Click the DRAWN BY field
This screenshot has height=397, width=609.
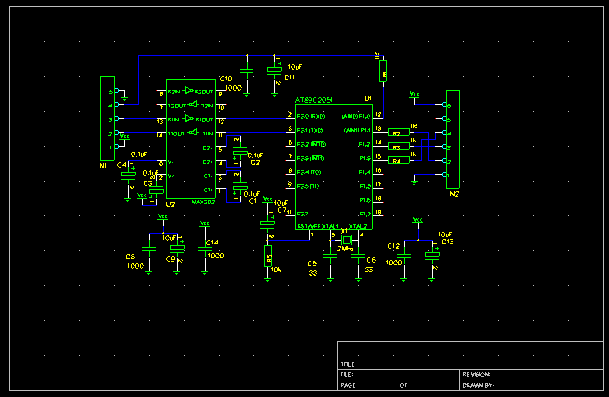pos(531,385)
